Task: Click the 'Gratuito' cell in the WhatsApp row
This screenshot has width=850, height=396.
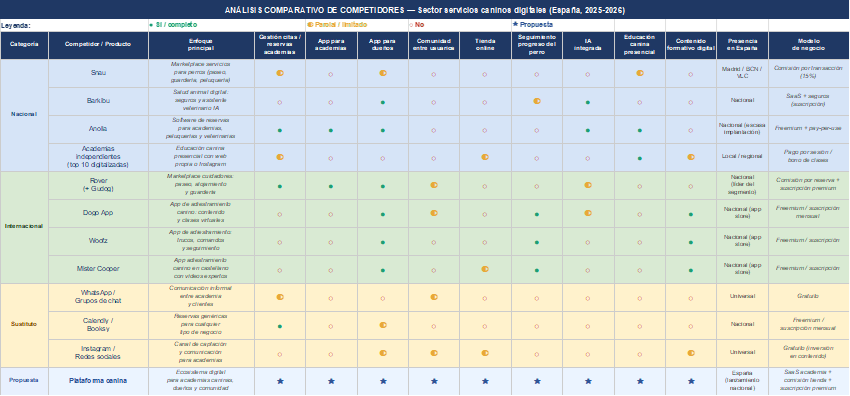Action: pos(809,297)
